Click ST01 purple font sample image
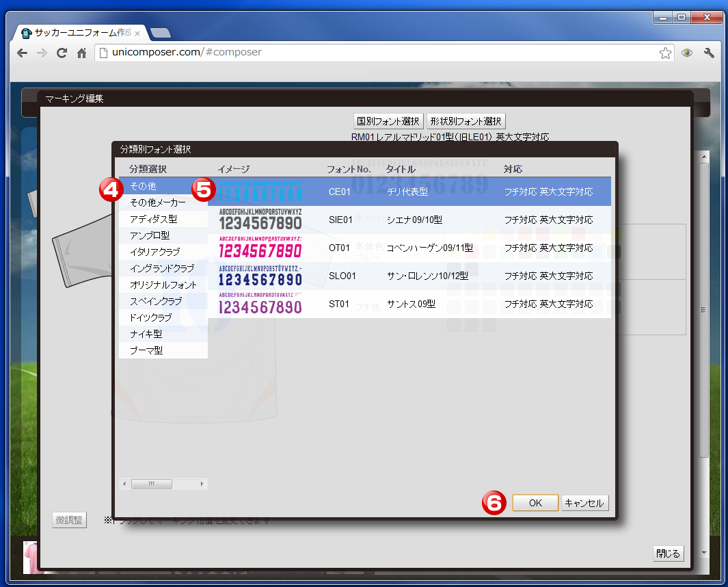Image resolution: width=728 pixels, height=587 pixels. (260, 304)
